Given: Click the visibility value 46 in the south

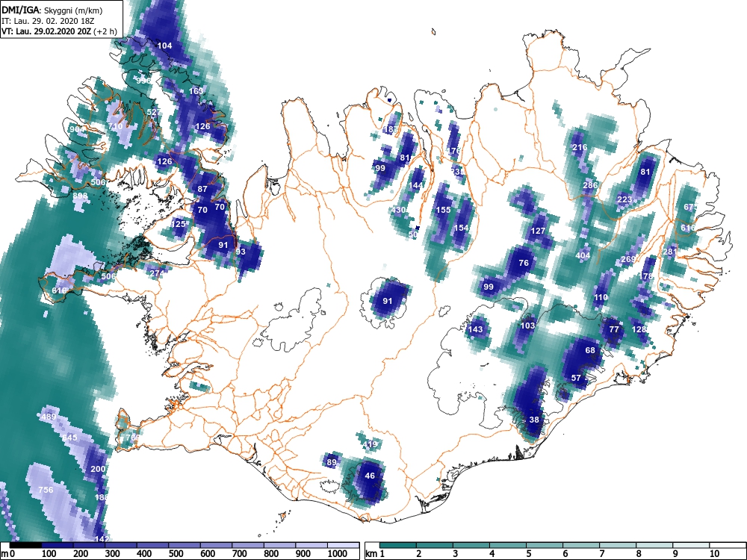Looking at the screenshot, I should (370, 476).
